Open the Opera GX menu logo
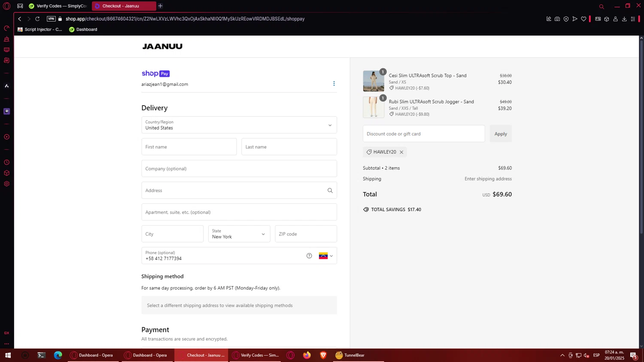 coord(7,6)
